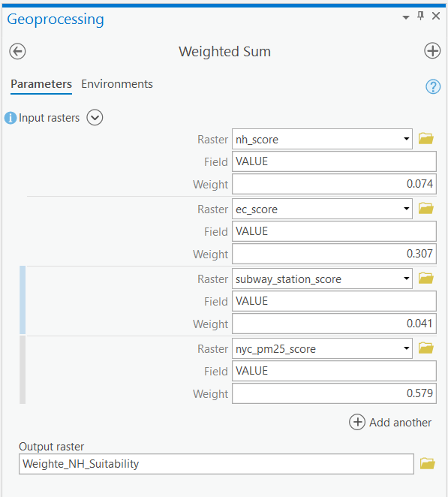Viewport: 448px width, 497px height.
Task: Switch to the Environments tab
Action: click(117, 84)
